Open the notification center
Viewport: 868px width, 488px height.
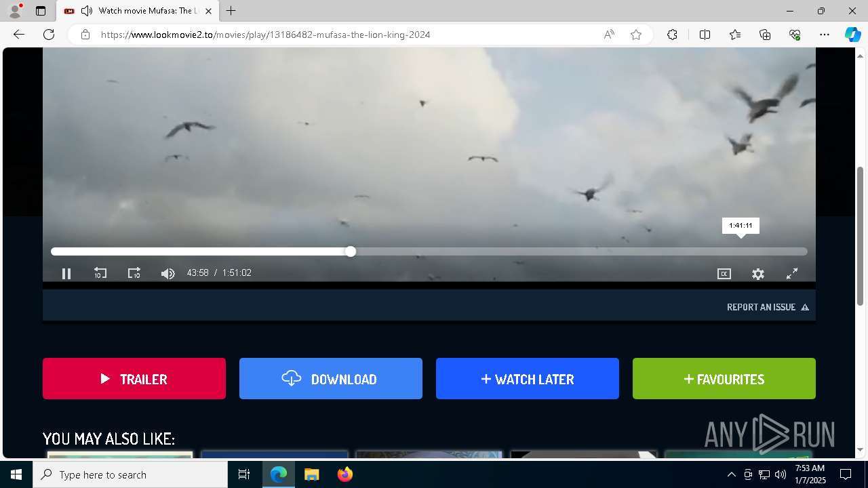[846, 474]
